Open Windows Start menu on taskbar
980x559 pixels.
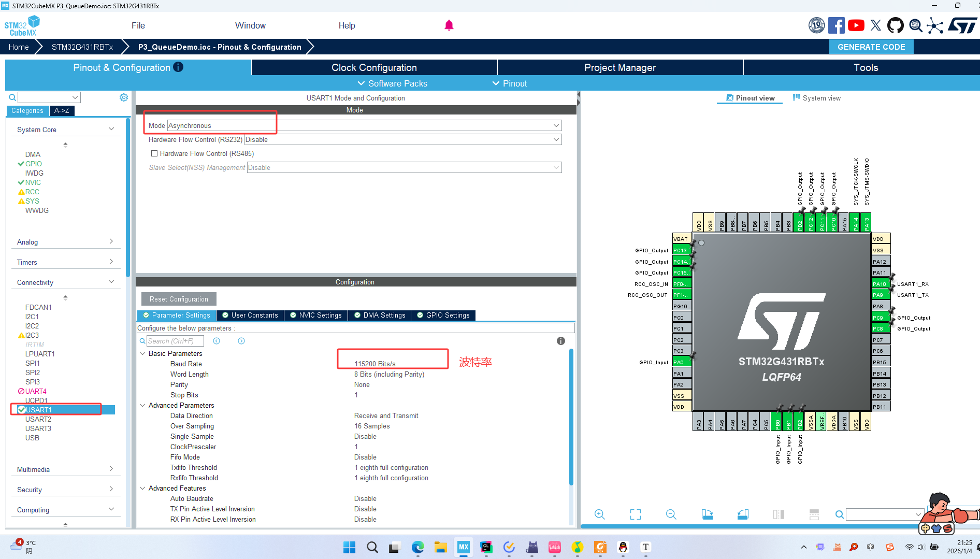pos(350,547)
